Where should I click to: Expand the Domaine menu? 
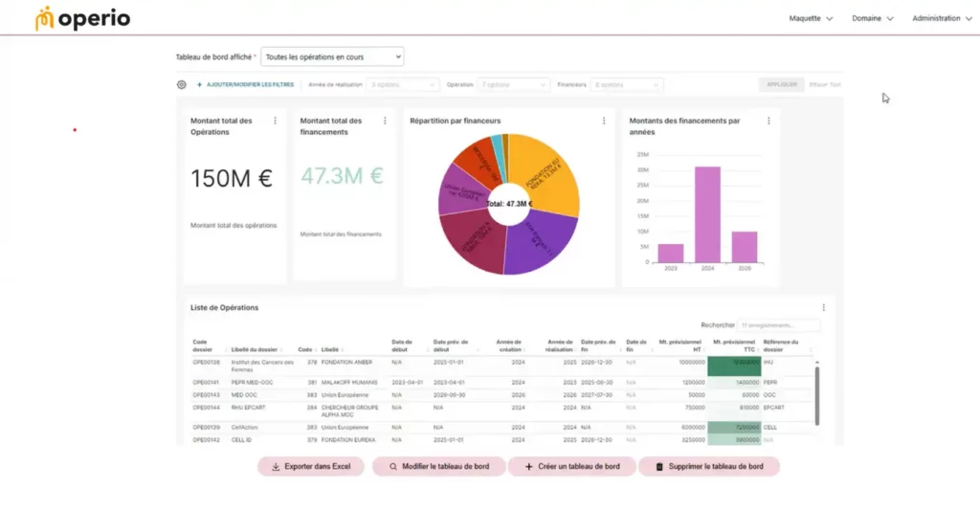[x=873, y=18]
